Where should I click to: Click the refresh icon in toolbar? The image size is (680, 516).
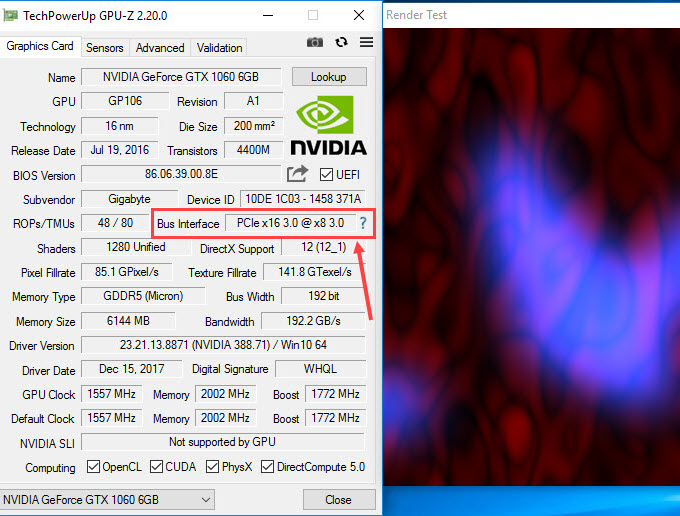coord(341,42)
